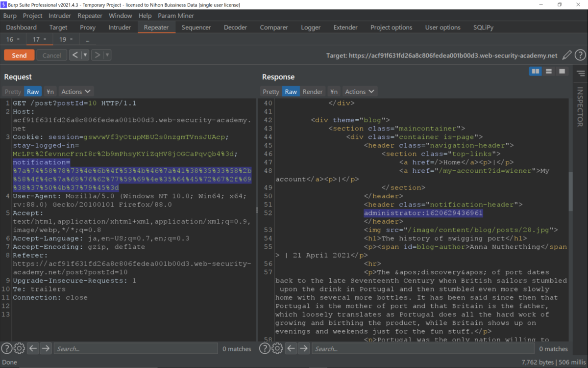The width and height of the screenshot is (588, 368).
Task: Select Pretty view in Request panel
Action: coord(13,92)
